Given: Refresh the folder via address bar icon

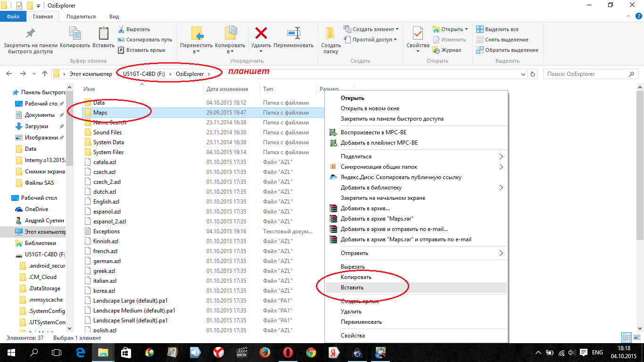Looking at the screenshot, I should pos(533,74).
